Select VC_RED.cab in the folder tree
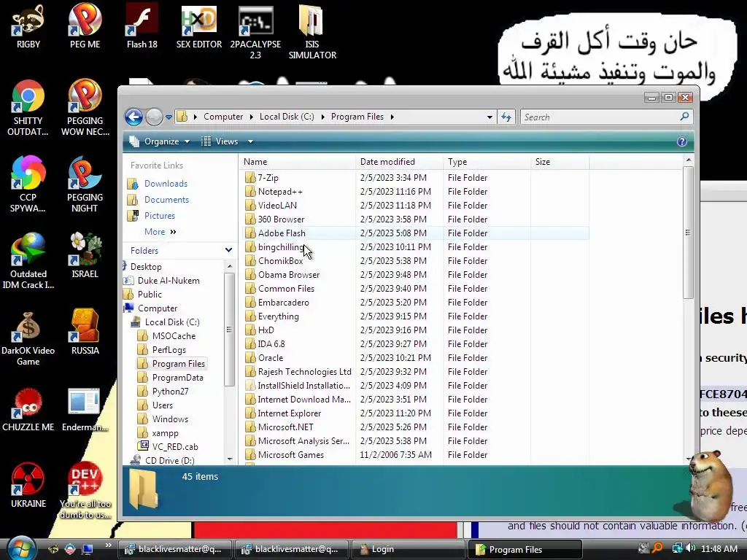 tap(175, 447)
